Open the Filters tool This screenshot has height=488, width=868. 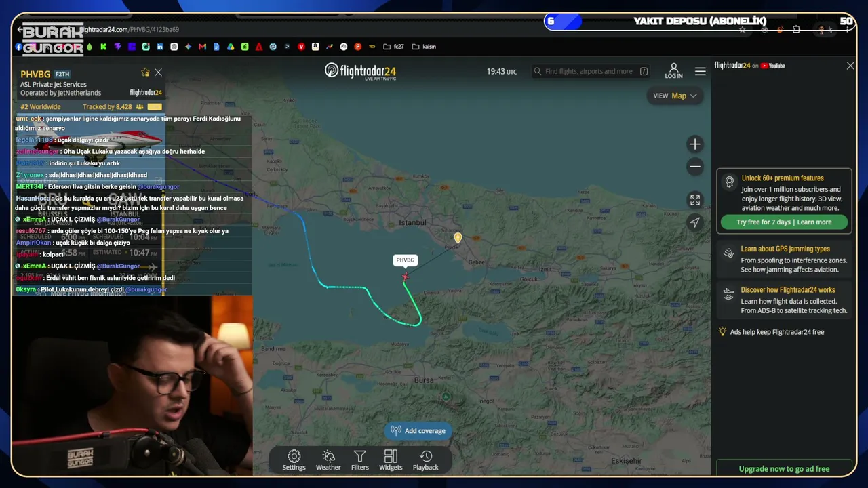click(360, 460)
